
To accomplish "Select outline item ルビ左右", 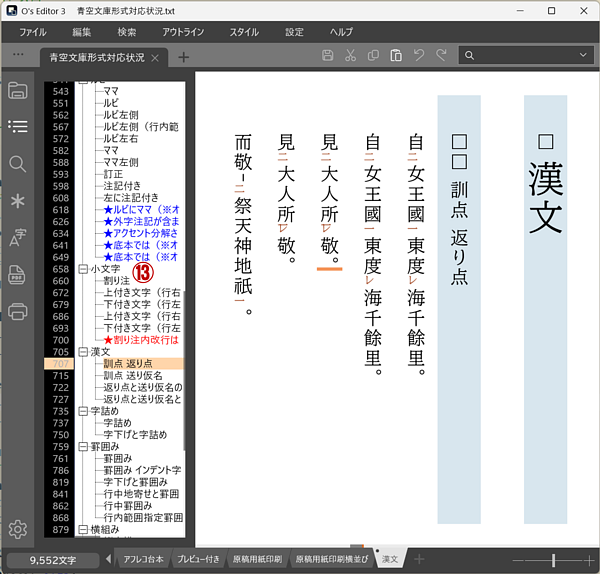I will (121, 139).
